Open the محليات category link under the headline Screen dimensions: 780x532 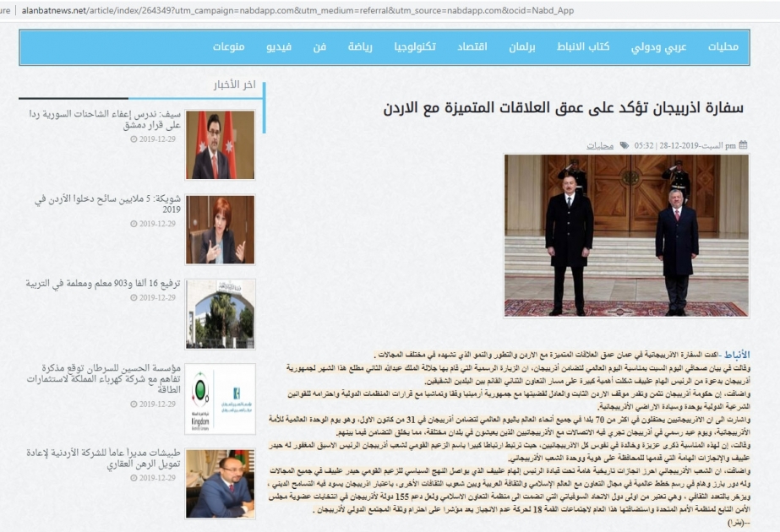point(600,146)
